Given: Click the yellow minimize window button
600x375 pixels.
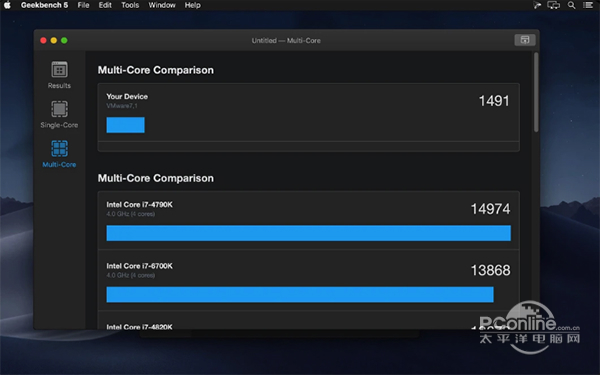Looking at the screenshot, I should pyautogui.click(x=54, y=40).
